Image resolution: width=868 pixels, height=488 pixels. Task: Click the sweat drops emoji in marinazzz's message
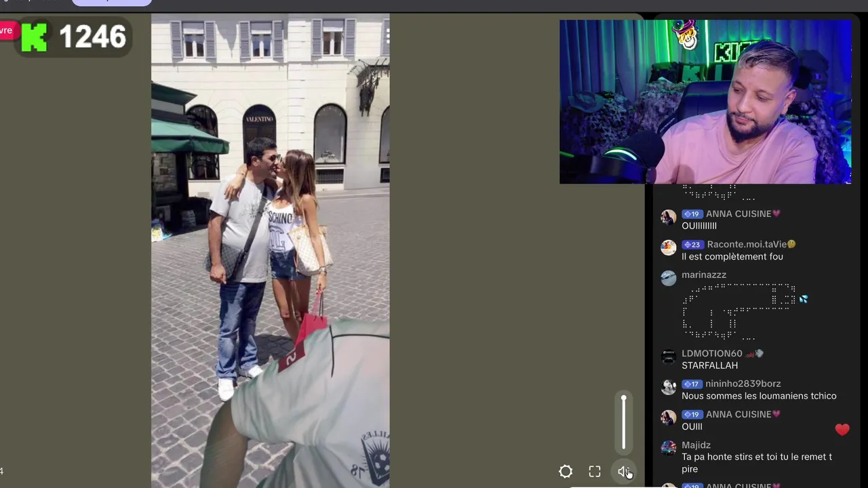(804, 299)
